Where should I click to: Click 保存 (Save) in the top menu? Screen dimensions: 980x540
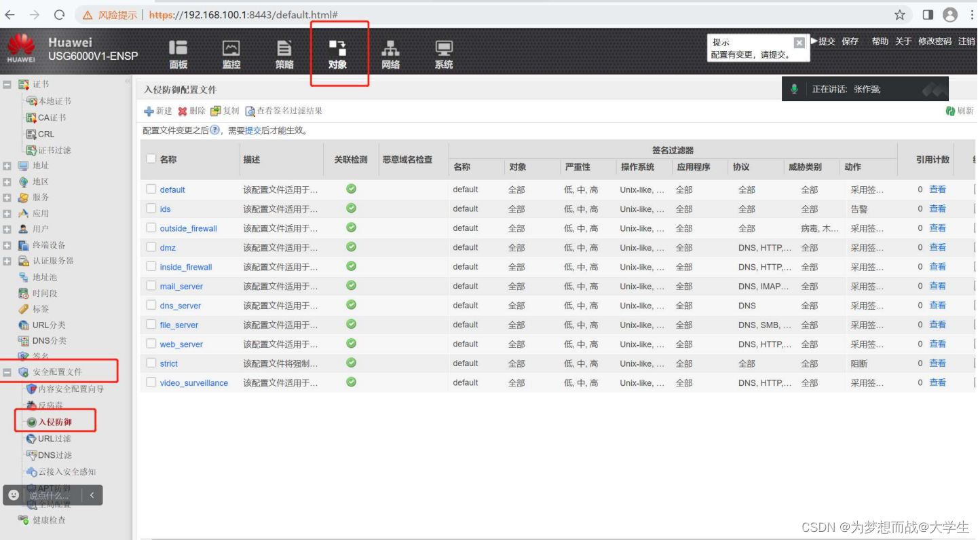click(850, 41)
